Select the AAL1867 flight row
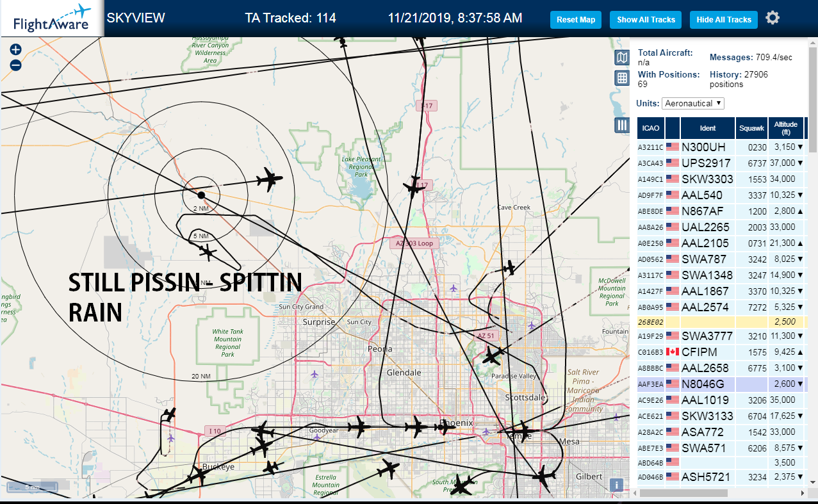This screenshot has width=818, height=504. point(722,291)
